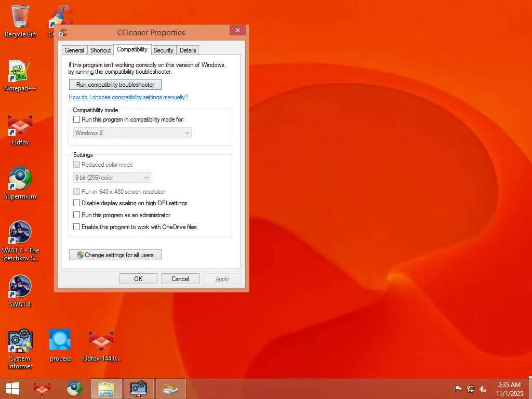This screenshot has height=399, width=532.
Task: Enable Run this program in compatibility mode
Action: (x=77, y=119)
